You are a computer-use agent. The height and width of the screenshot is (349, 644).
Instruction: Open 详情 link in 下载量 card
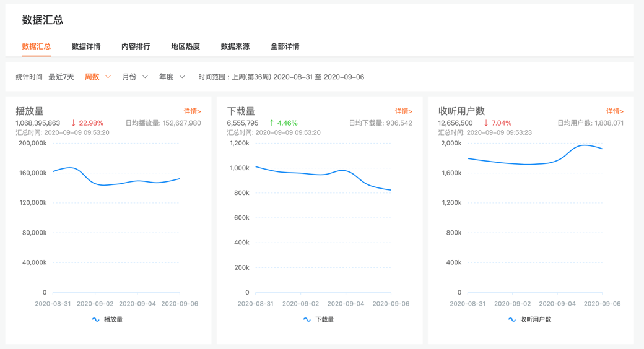[x=403, y=111]
